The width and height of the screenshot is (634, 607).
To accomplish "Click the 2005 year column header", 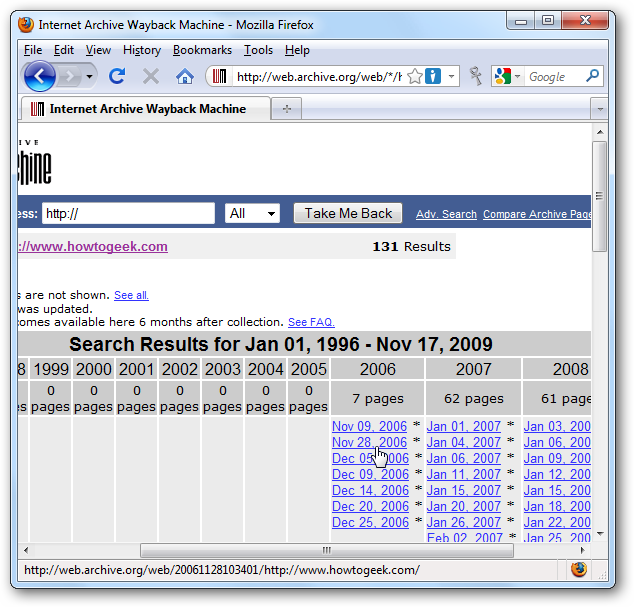I will coord(309,369).
